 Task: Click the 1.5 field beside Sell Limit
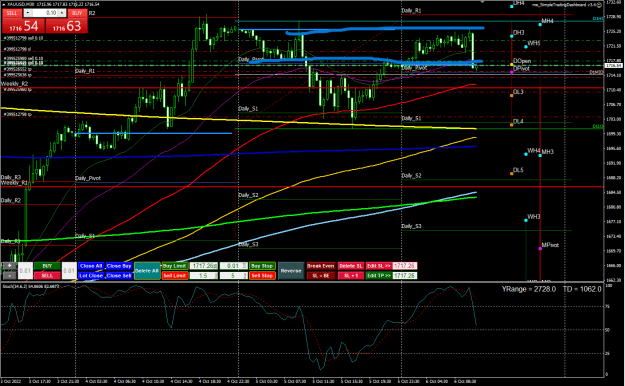click(204, 276)
